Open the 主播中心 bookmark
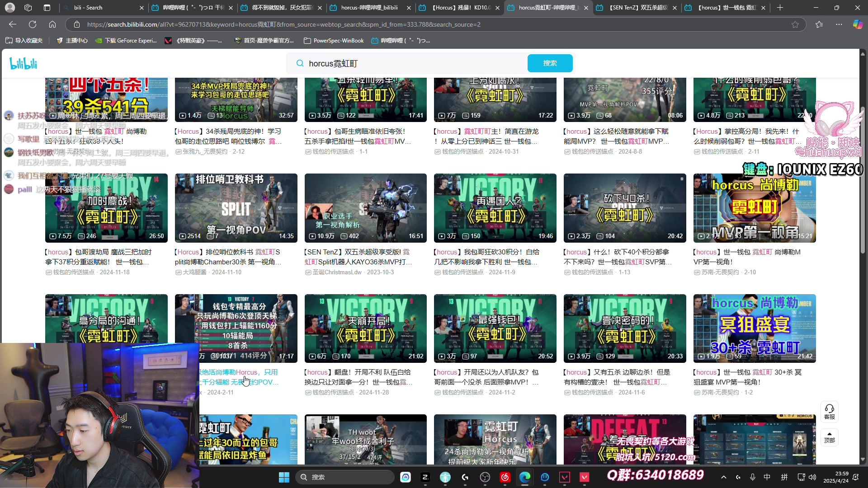The image size is (868, 488). coord(72,41)
